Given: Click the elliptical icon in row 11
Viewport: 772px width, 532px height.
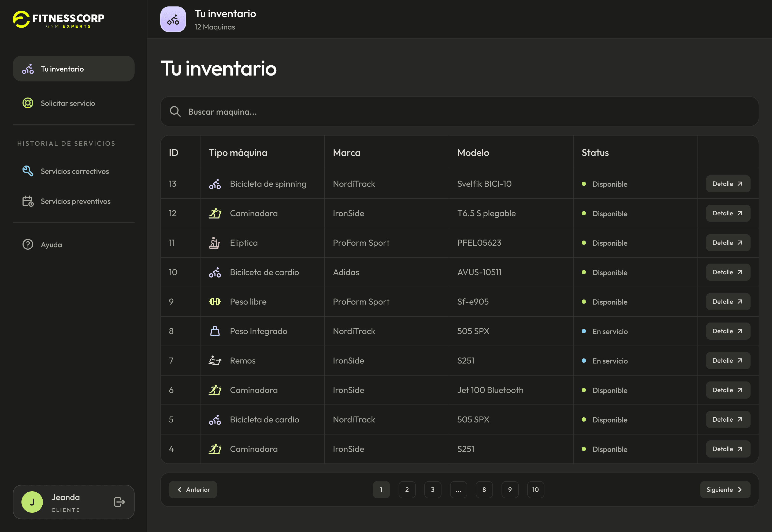Looking at the screenshot, I should 215,243.
